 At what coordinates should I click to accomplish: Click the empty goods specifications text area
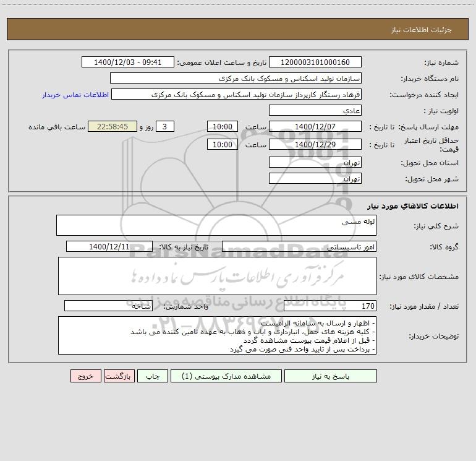217,276
